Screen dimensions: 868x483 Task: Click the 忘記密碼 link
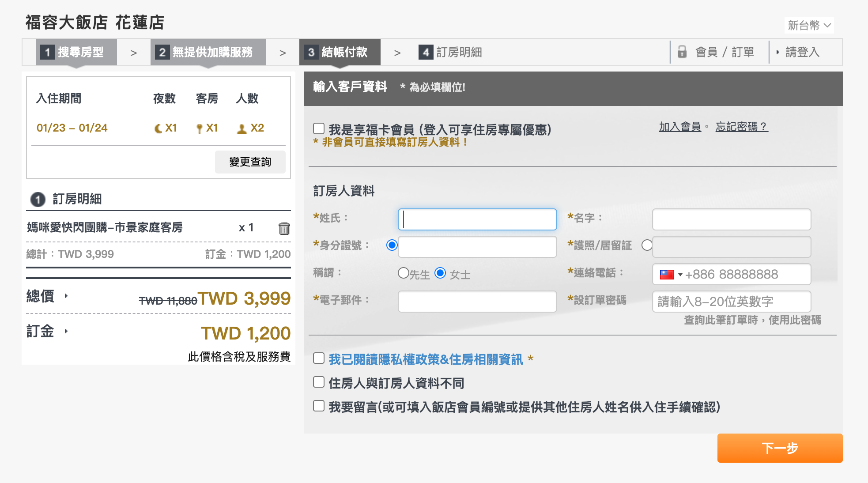(x=741, y=127)
